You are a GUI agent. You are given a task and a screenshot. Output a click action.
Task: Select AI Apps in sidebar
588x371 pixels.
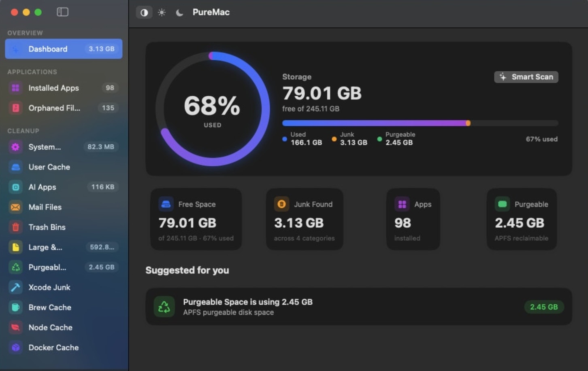(64, 187)
